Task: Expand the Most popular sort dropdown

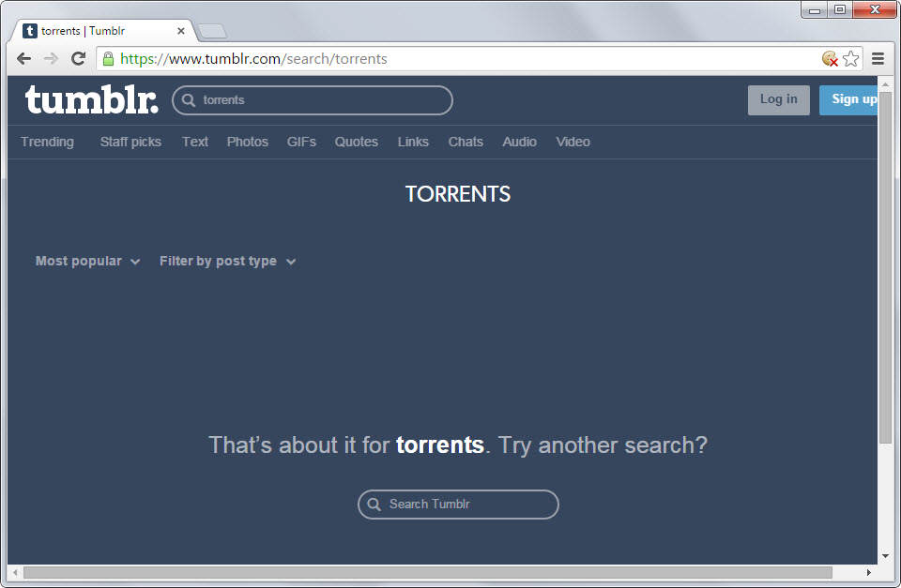Action: coord(87,262)
